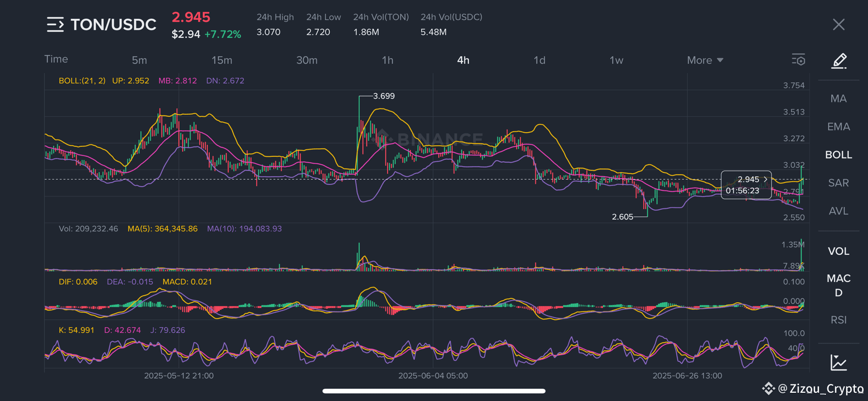Toggle the VOL sub-indicator
The width and height of the screenshot is (868, 401).
838,251
